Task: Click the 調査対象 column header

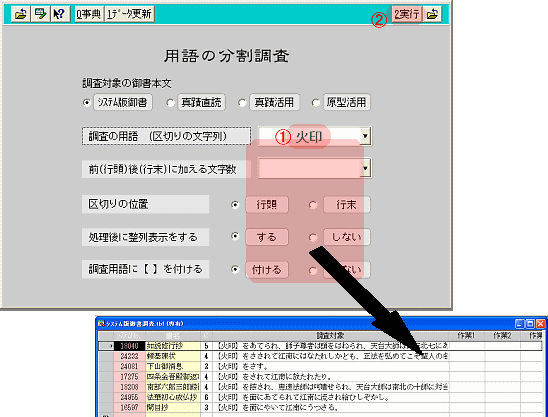Action: coord(330,336)
